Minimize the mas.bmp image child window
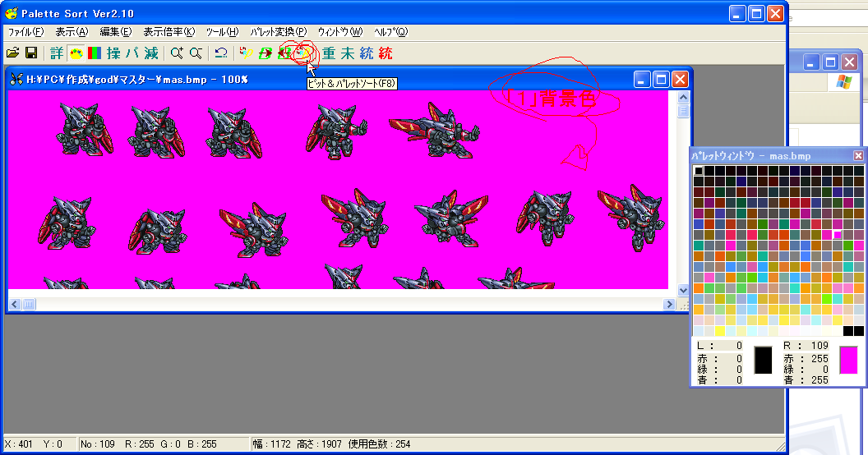 click(642, 80)
